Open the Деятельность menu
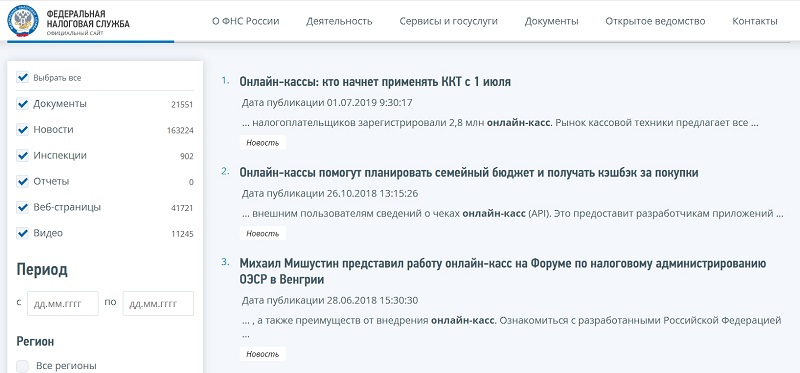The height and width of the screenshot is (373, 800). 339,21
